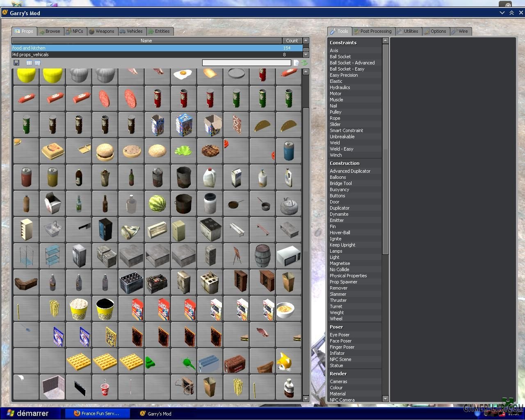525x420 pixels.
Task: Collapse the Render category header
Action: 355,374
